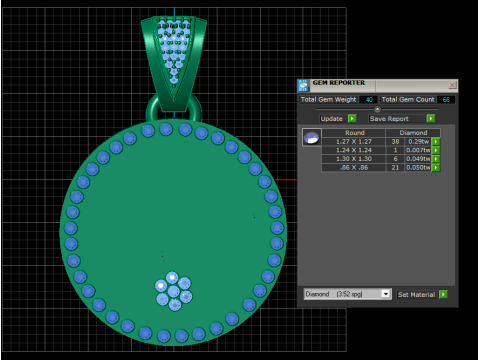480x360 pixels.
Task: Click green arrow for 1.24 X 1.24 row
Action: pos(436,150)
